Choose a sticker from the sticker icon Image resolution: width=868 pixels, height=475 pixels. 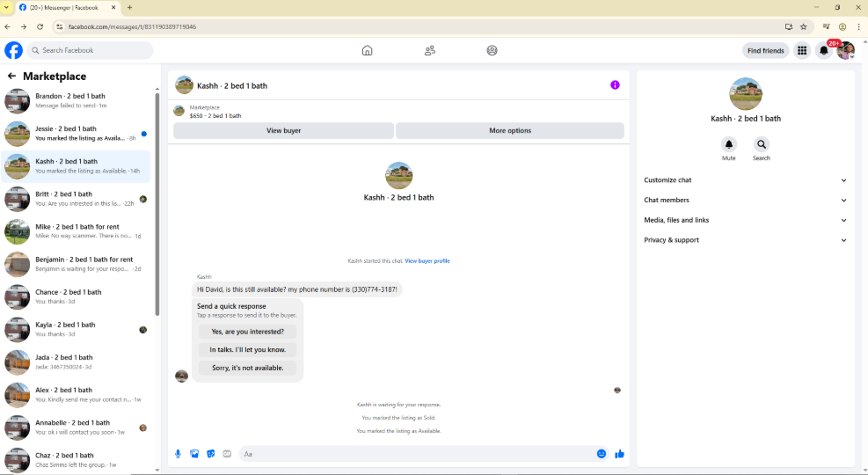[x=210, y=454]
